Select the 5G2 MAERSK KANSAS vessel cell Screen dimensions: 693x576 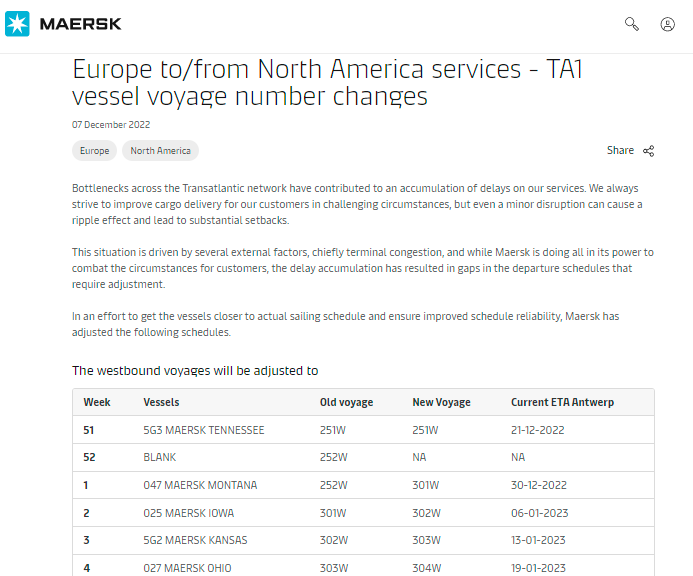[195, 540]
